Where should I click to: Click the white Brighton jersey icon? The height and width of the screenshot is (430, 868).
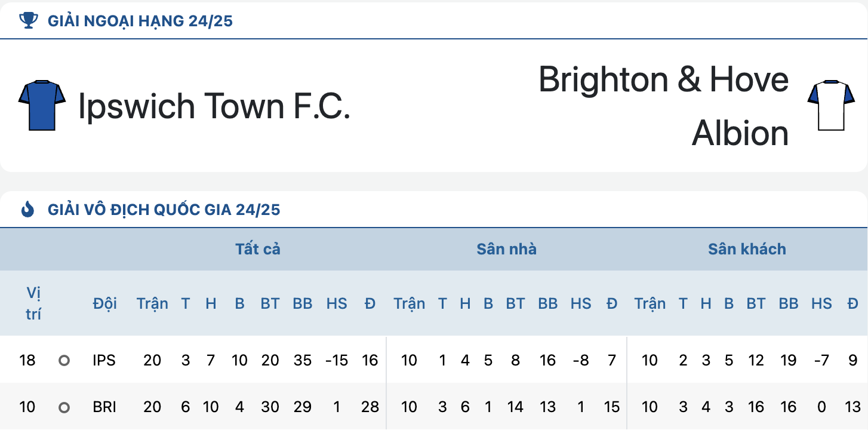point(830,105)
